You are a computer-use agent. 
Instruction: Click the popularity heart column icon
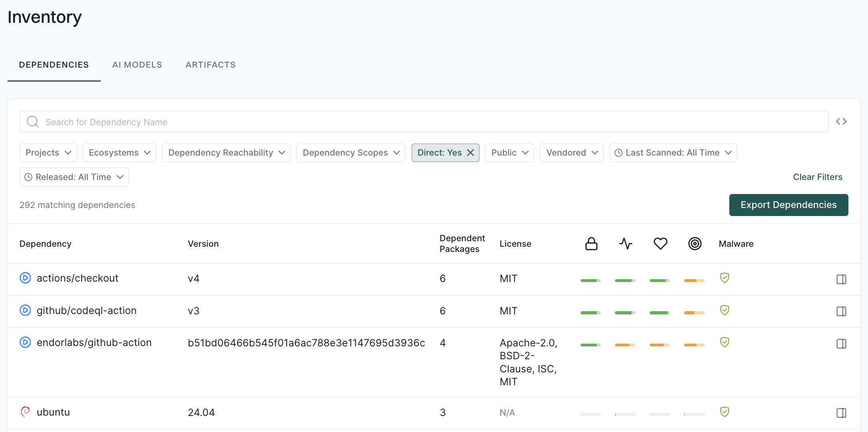660,244
